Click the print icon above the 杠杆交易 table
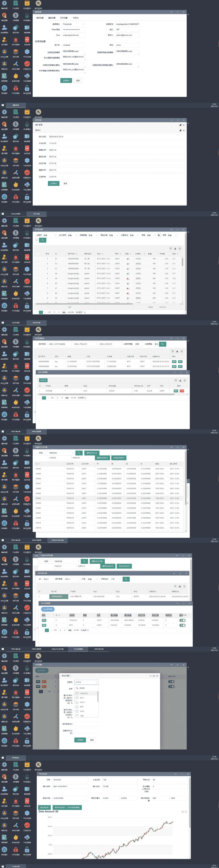This screenshot has height=868, width=219. pos(180,248)
